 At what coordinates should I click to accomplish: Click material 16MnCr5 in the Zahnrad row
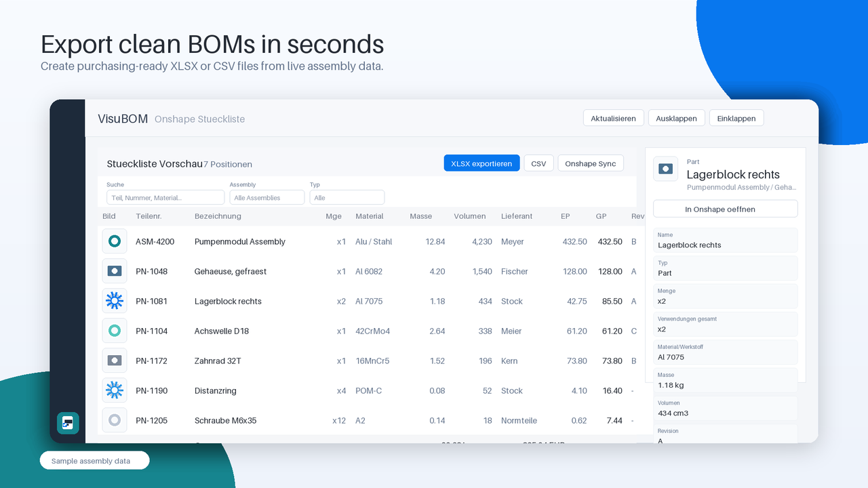372,361
